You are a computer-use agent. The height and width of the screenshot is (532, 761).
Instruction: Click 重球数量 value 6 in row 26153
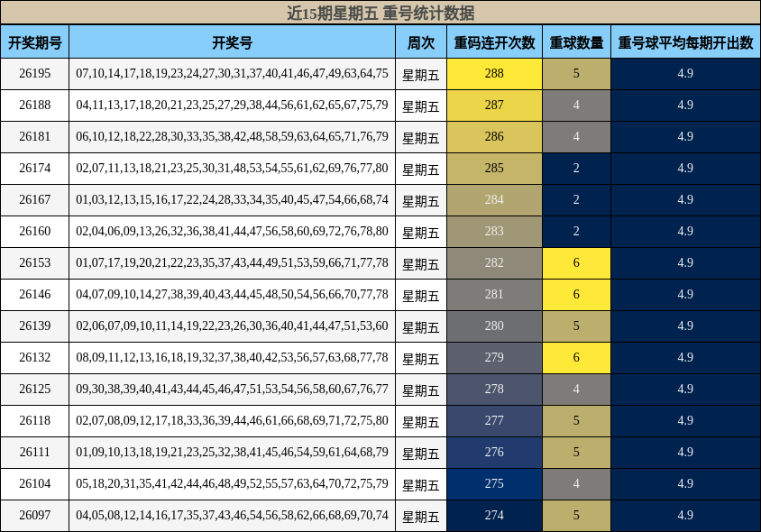(x=576, y=263)
